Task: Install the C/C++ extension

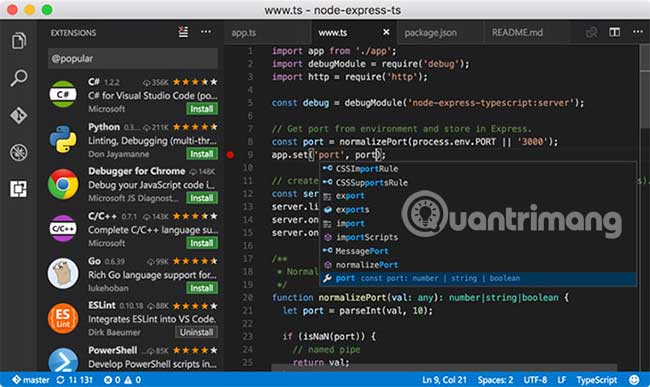Action: (202, 243)
